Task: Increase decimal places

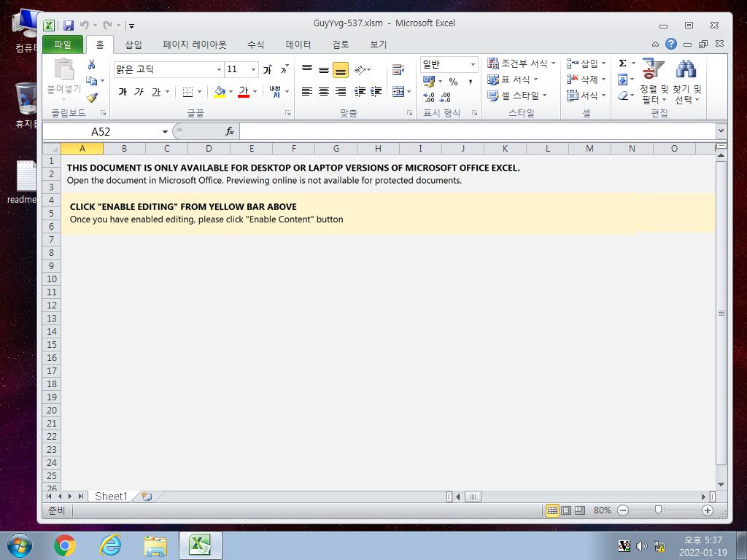Action: (429, 98)
